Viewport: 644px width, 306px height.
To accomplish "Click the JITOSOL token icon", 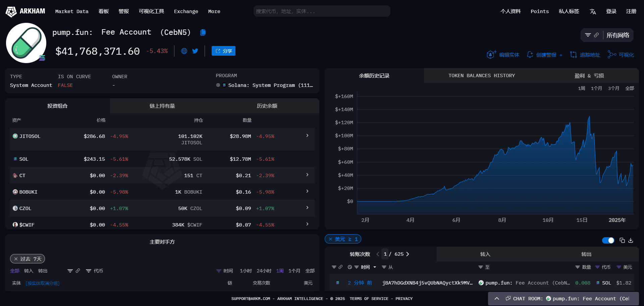I will [x=15, y=136].
